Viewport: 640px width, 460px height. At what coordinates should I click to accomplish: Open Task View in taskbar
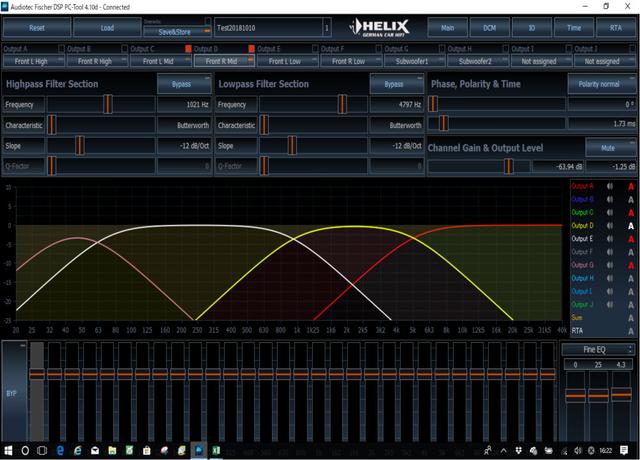(x=42, y=451)
